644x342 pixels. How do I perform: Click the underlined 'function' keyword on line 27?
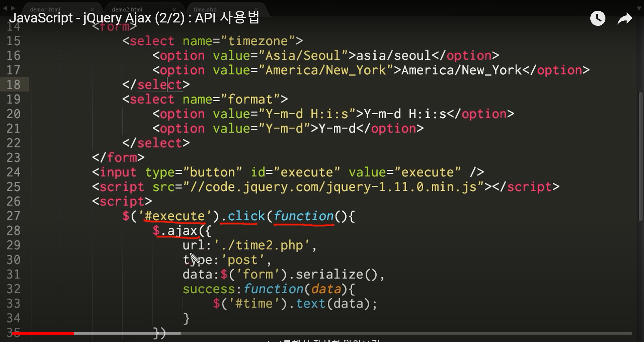304,216
